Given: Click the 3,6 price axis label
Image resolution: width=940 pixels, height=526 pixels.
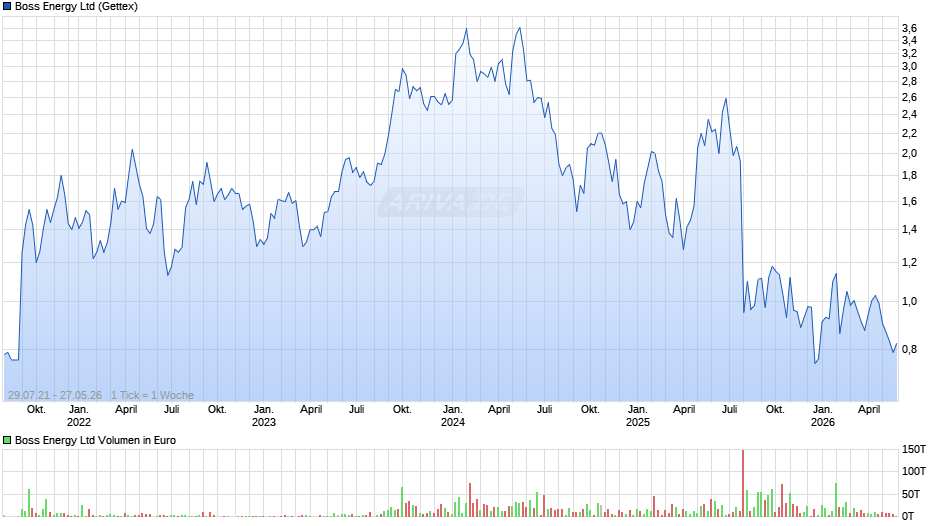Looking at the screenshot, I should click(909, 28).
